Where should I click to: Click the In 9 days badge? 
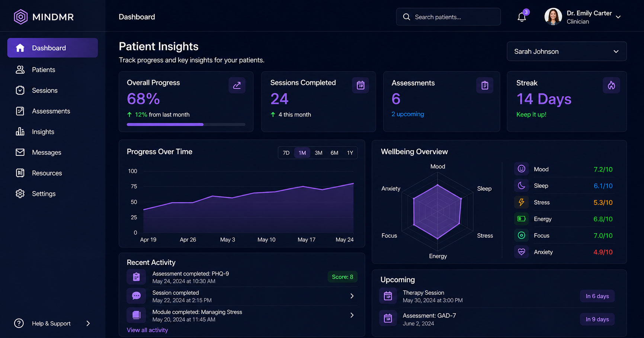pyautogui.click(x=597, y=319)
